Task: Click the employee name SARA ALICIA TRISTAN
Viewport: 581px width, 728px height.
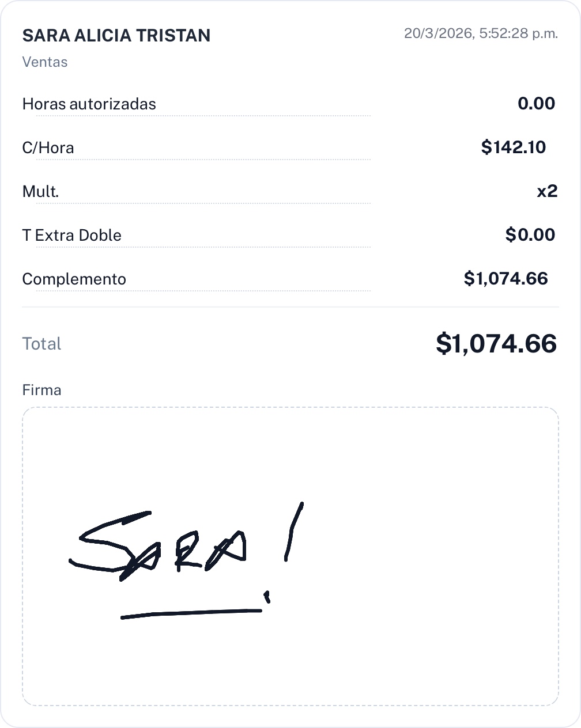Action: click(116, 36)
